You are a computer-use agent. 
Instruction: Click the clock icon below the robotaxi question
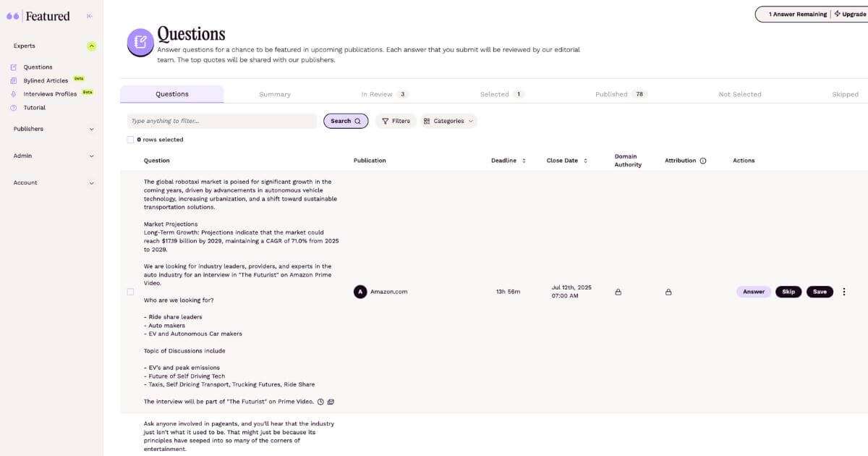(320, 401)
